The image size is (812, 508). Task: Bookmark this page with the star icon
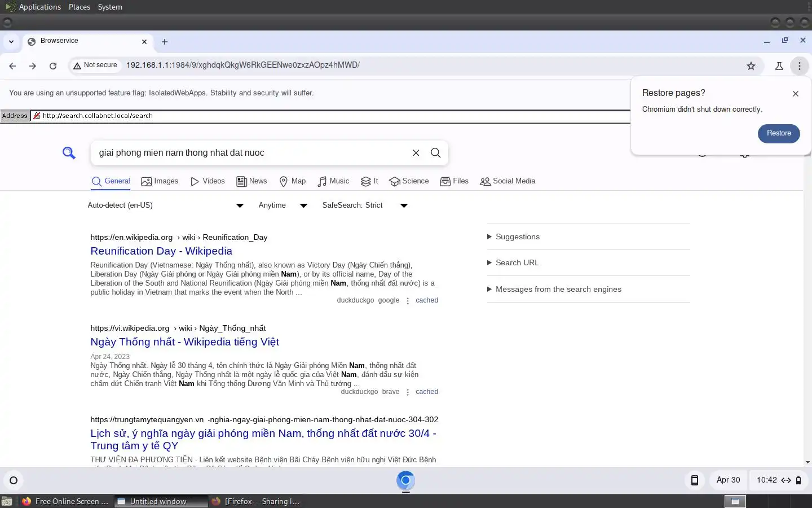click(x=751, y=66)
